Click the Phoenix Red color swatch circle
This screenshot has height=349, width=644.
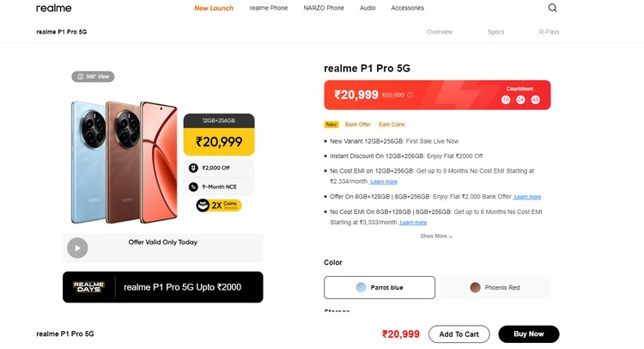[x=475, y=287]
